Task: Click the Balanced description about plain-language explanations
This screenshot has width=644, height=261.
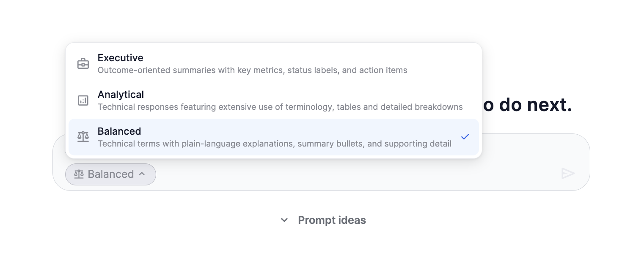Action: (274, 144)
